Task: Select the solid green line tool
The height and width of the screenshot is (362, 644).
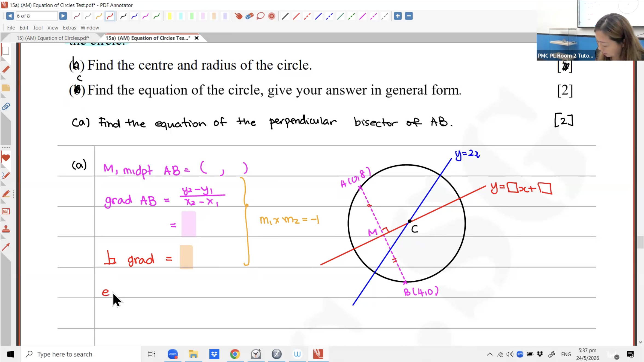Action: point(340,16)
